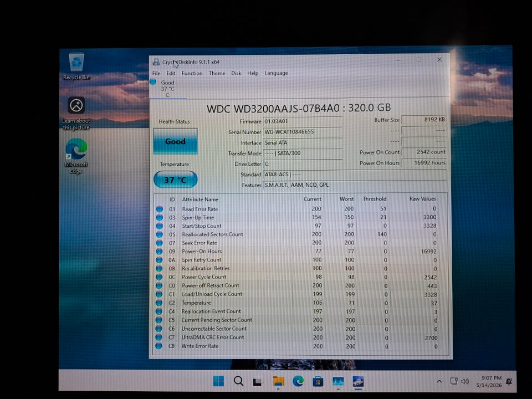Click the CrystalDiskInfo taskbar icon

point(358,382)
